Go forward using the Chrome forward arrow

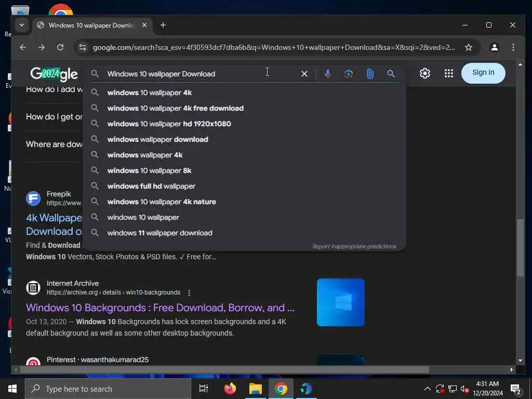coord(42,47)
